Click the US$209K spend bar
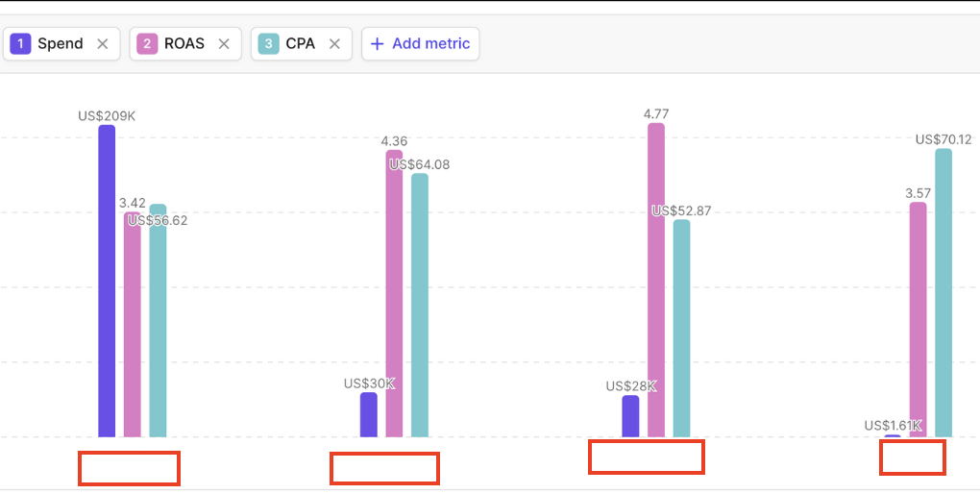Screen dimensions: 980x494 [107, 281]
